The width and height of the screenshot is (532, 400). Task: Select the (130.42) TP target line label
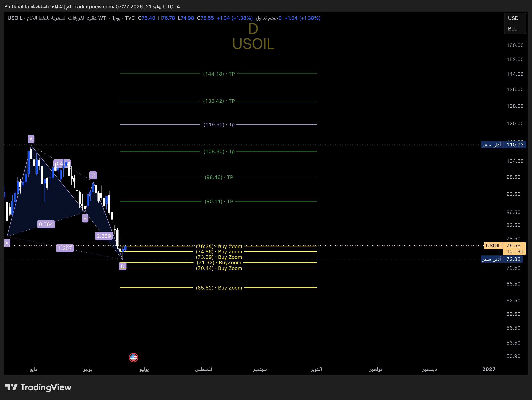219,101
